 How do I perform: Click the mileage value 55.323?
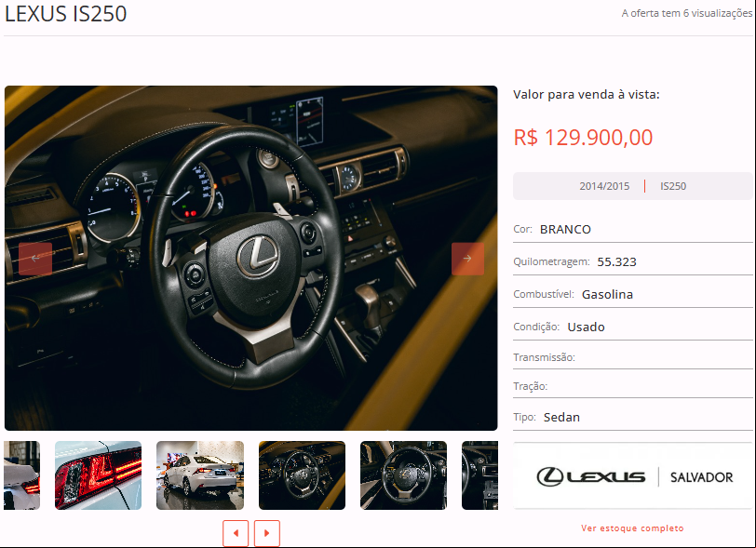pos(616,262)
